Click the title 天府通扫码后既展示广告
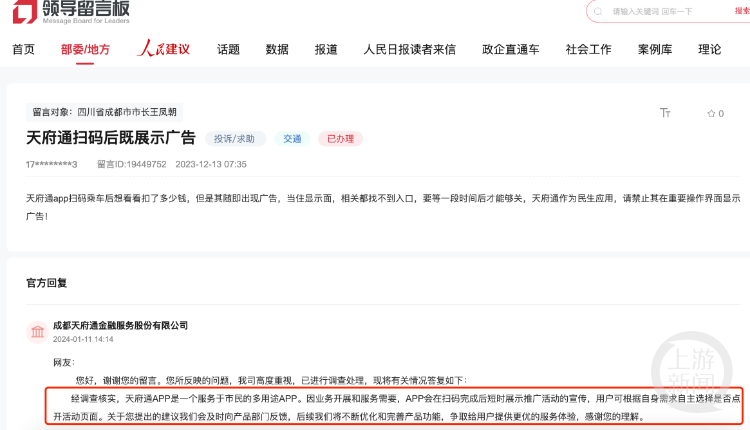Screen dimensions: 750x430 click(111, 138)
